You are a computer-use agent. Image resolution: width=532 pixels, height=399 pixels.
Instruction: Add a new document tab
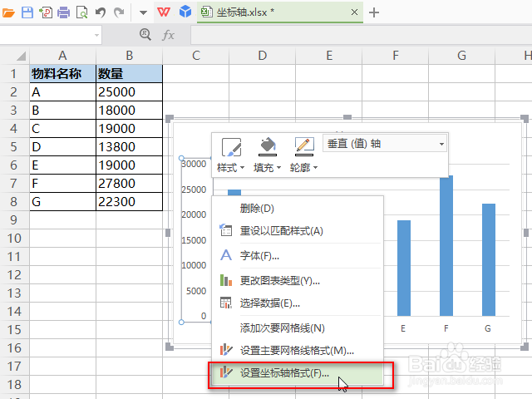coord(374,12)
